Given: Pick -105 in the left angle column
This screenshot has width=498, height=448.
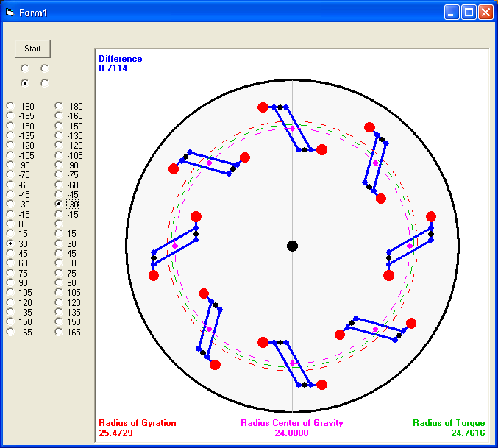Looking at the screenshot, I should 21,155.
